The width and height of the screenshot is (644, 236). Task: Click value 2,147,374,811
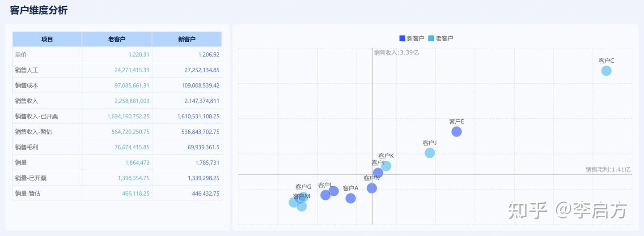[x=202, y=101]
